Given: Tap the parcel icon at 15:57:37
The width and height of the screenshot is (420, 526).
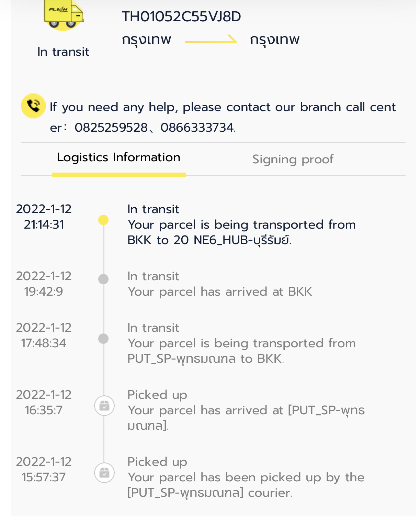Looking at the screenshot, I should 104,473.
